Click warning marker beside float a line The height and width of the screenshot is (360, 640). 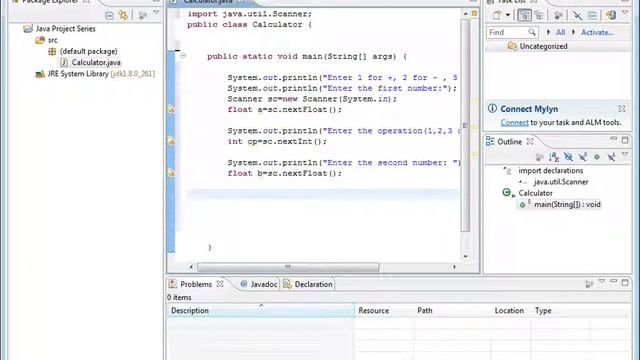point(171,109)
